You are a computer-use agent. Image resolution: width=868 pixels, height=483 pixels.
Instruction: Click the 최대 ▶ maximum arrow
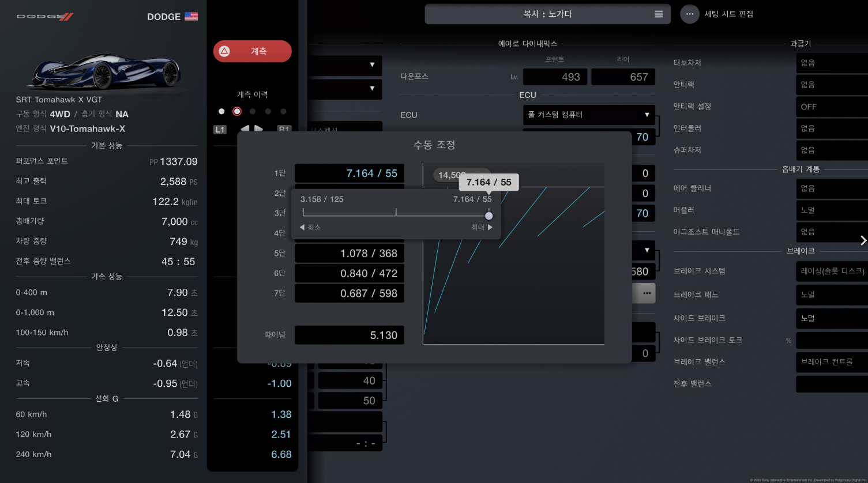click(x=482, y=228)
